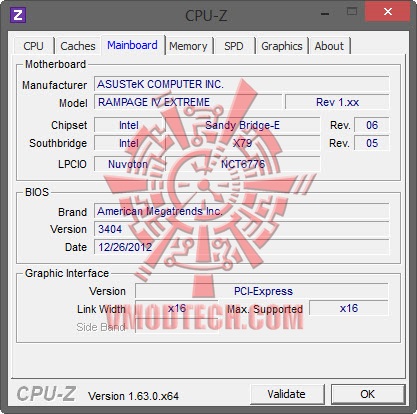Click the southbridge revision value 05
Viewport: 417px width, 414px height.
coord(372,143)
